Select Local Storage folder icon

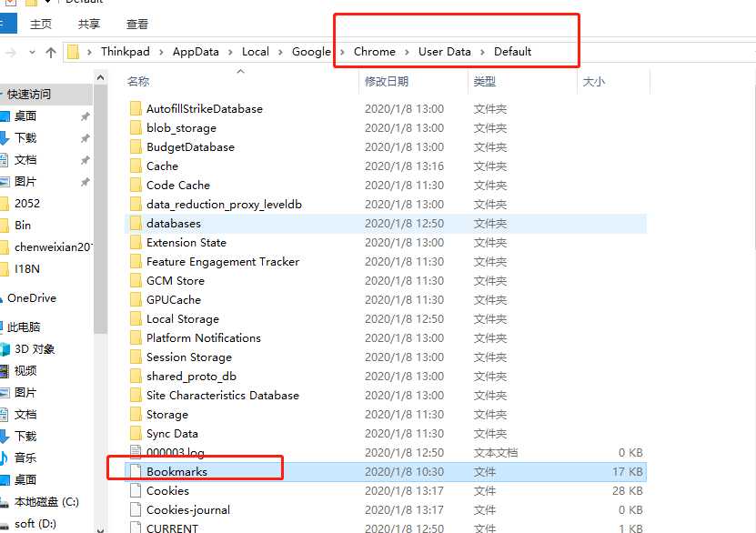(x=136, y=318)
